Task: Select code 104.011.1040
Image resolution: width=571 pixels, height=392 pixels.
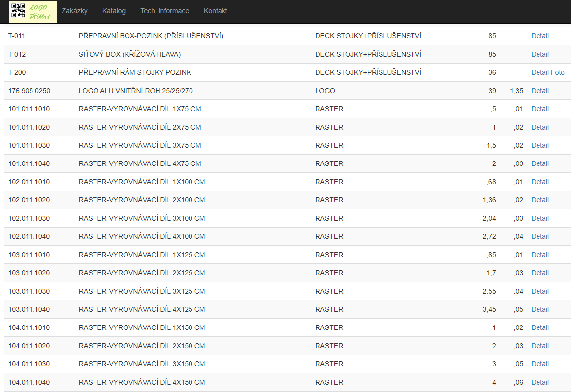Action: pyautogui.click(x=29, y=382)
